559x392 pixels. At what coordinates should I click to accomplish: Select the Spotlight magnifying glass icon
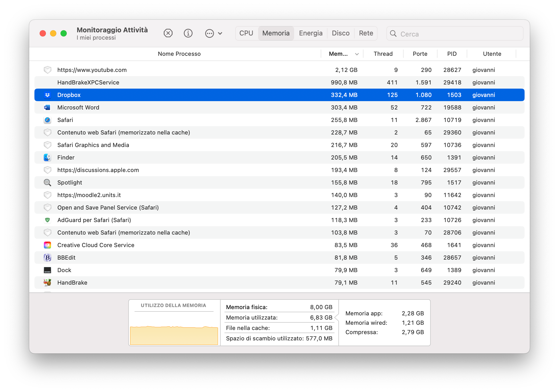(47, 182)
